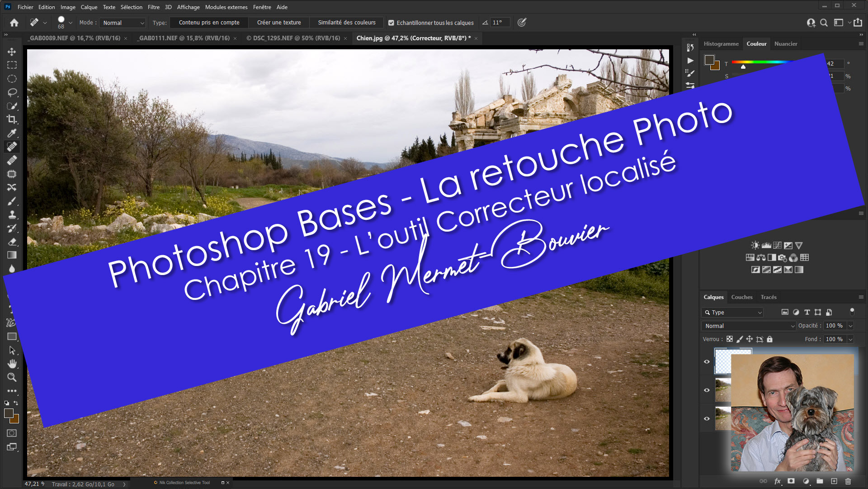Select the Eyedropper tool
Screen dimensions: 868x489
pyautogui.click(x=12, y=133)
